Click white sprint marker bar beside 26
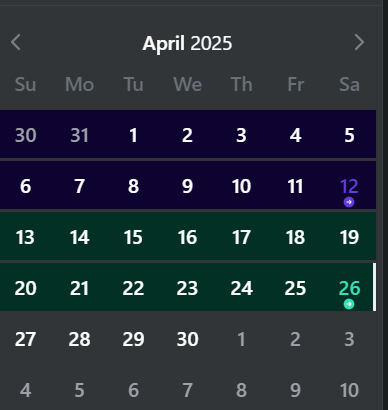The height and width of the screenshot is (410, 388). [374, 287]
